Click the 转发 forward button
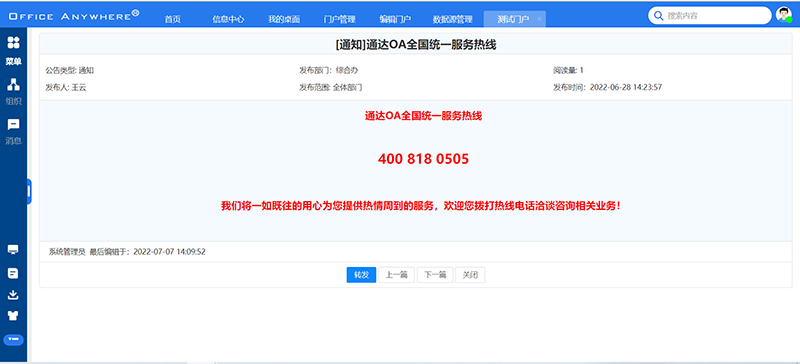Image resolution: width=800 pixels, height=364 pixels. point(361,275)
